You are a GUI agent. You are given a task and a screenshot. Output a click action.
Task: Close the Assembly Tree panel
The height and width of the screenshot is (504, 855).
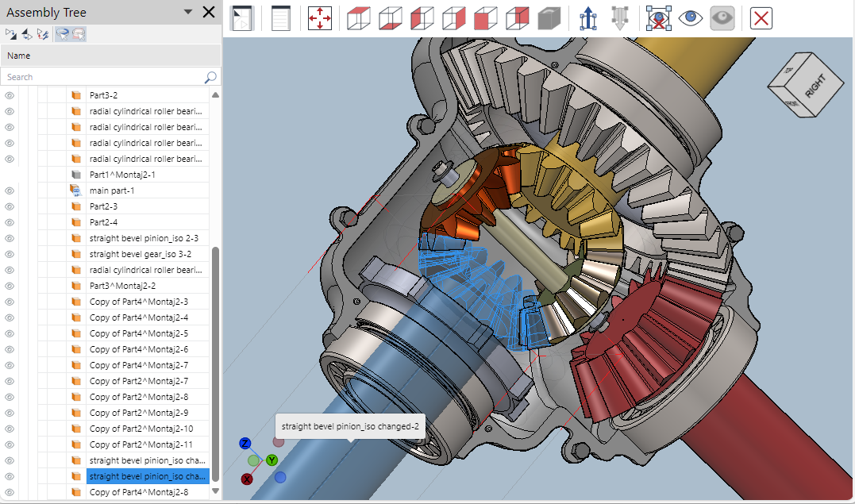point(209,11)
